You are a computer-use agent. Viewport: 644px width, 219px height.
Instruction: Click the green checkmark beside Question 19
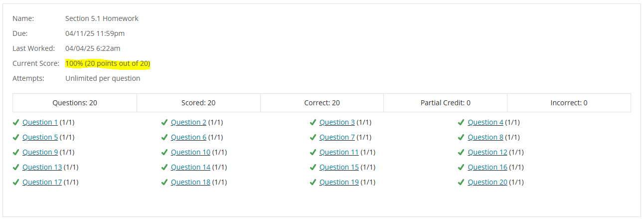pos(313,182)
